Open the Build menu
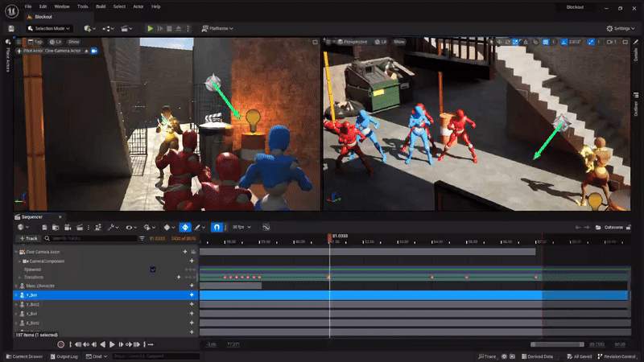 (x=101, y=6)
